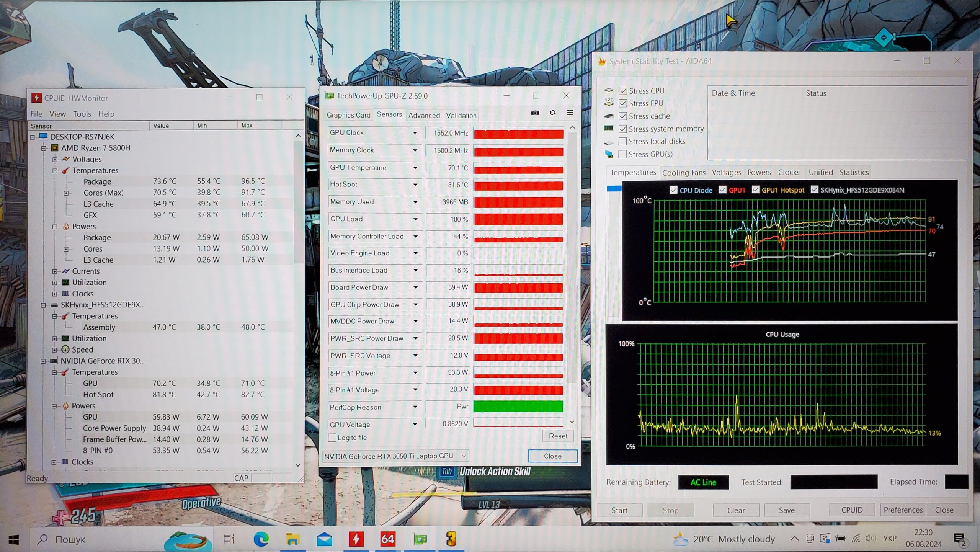This screenshot has height=552, width=980.
Task: Click the Borderlands 3 taskbar icon
Action: coord(451,539)
